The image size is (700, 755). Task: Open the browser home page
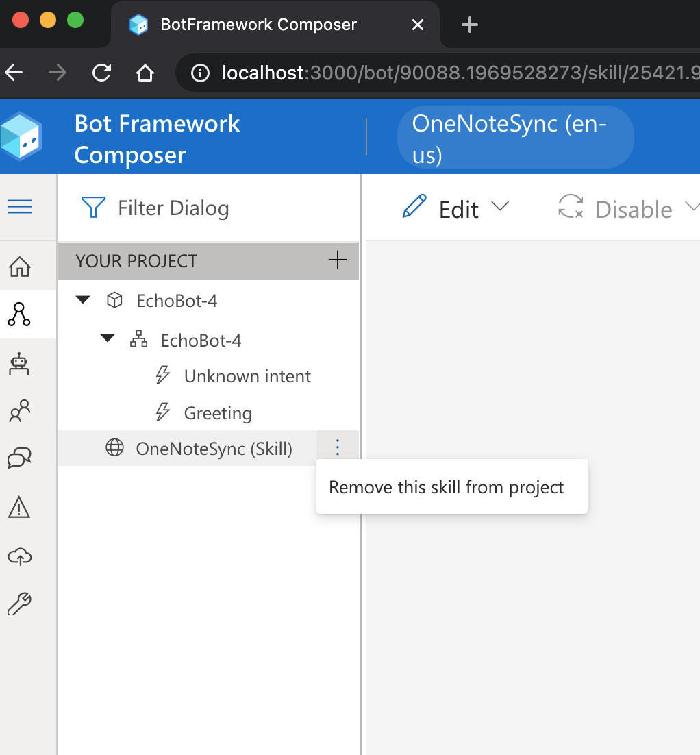pos(145,73)
